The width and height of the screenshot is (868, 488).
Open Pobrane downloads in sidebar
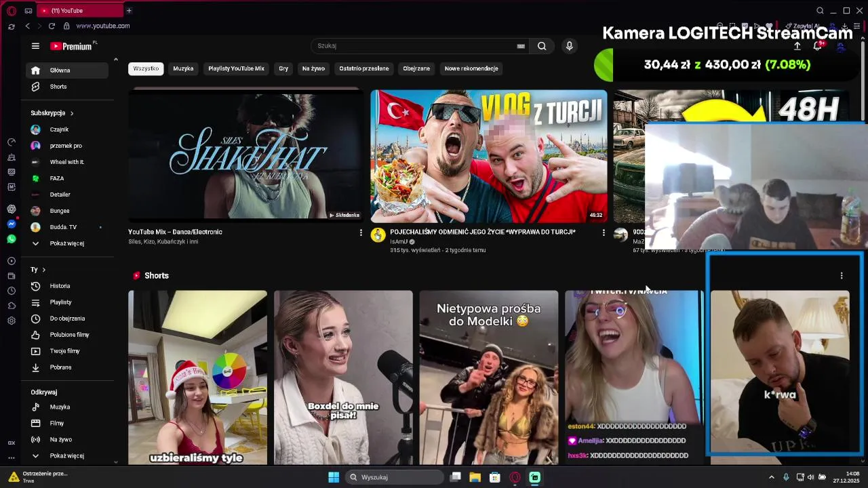tap(66, 367)
